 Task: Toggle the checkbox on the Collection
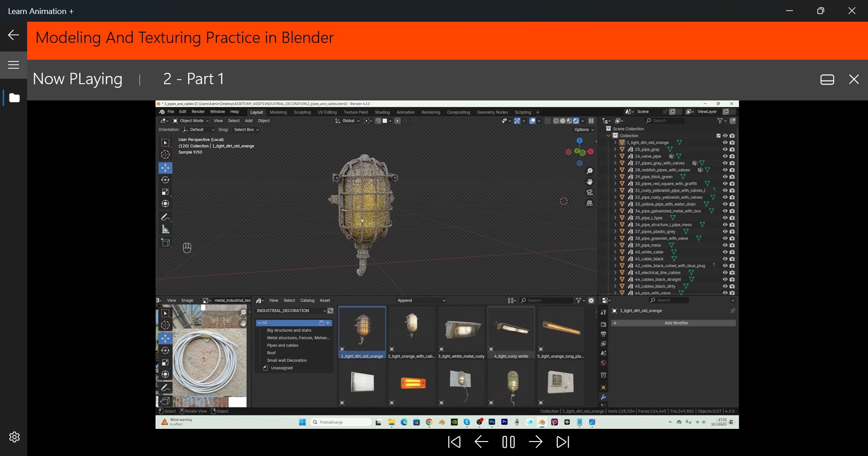719,136
